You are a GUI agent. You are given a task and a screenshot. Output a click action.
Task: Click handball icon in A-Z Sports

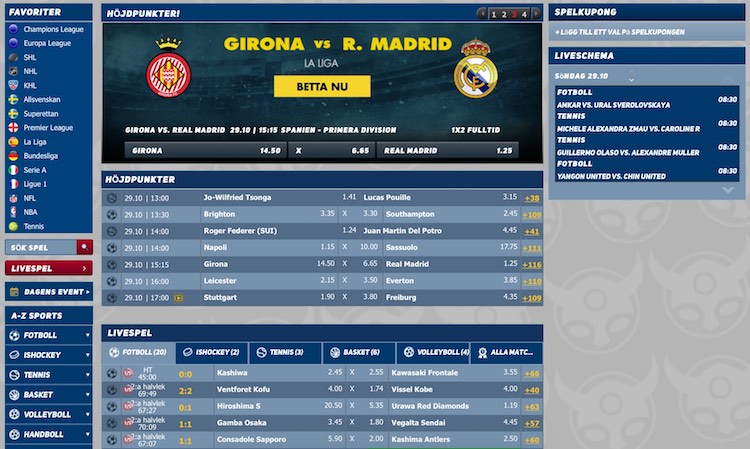[14, 434]
